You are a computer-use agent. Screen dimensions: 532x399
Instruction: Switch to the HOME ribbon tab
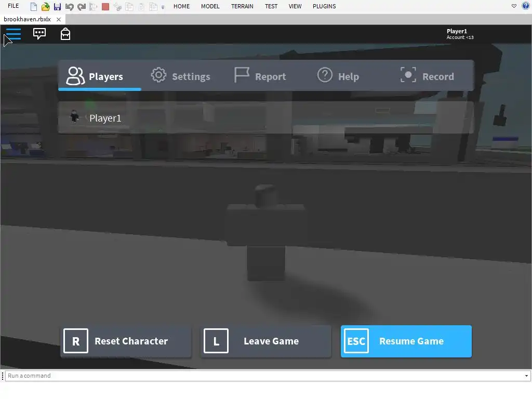click(x=181, y=6)
